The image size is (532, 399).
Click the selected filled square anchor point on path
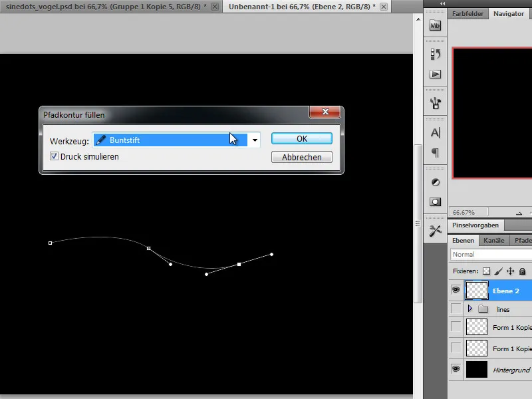tap(239, 264)
